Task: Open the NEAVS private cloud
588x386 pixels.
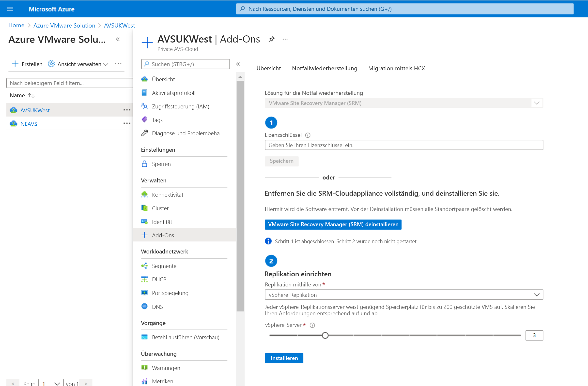Action: tap(29, 124)
